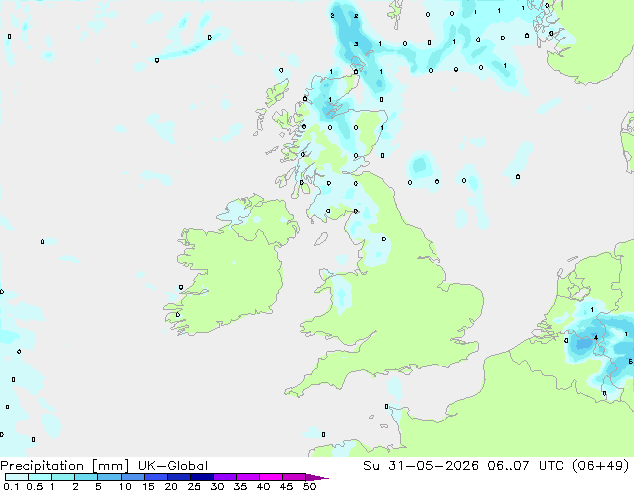This screenshot has width=634, height=490.
Task: Click the 45–50 mm legend color swatch
Action: point(294,477)
